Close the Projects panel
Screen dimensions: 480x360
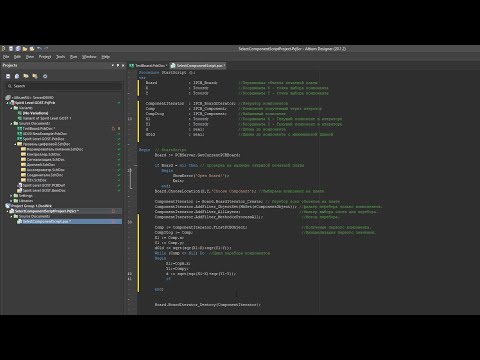pyautogui.click(x=123, y=65)
